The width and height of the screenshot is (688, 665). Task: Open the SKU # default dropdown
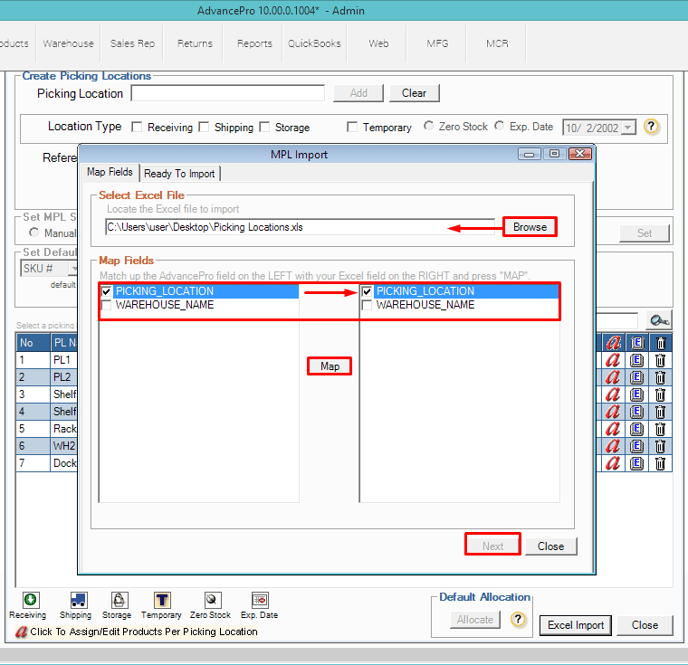tap(74, 269)
